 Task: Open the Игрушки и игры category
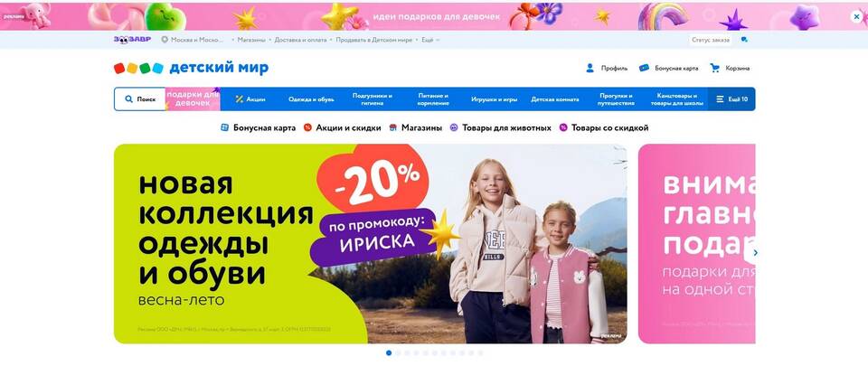(495, 99)
